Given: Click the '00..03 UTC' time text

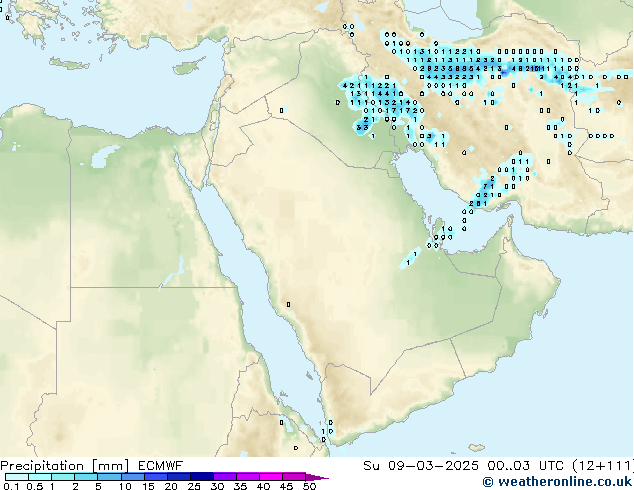Looking at the screenshot, I should coord(525,466).
